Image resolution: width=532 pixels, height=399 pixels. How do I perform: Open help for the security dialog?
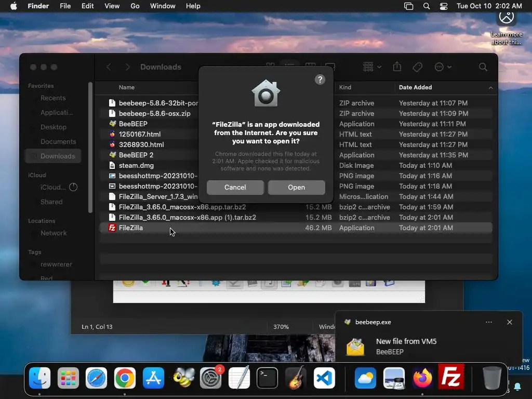point(320,79)
